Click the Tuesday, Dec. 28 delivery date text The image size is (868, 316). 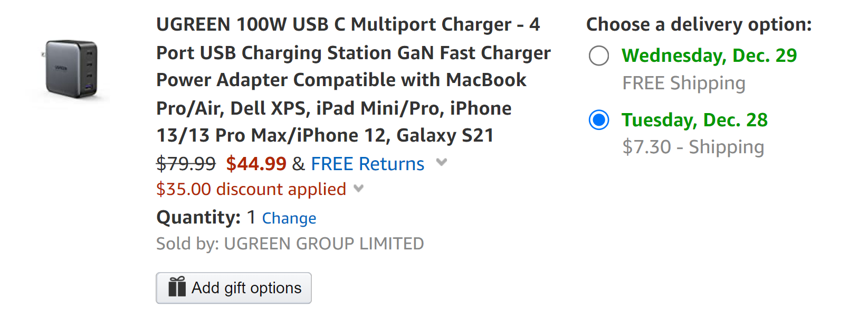(695, 120)
